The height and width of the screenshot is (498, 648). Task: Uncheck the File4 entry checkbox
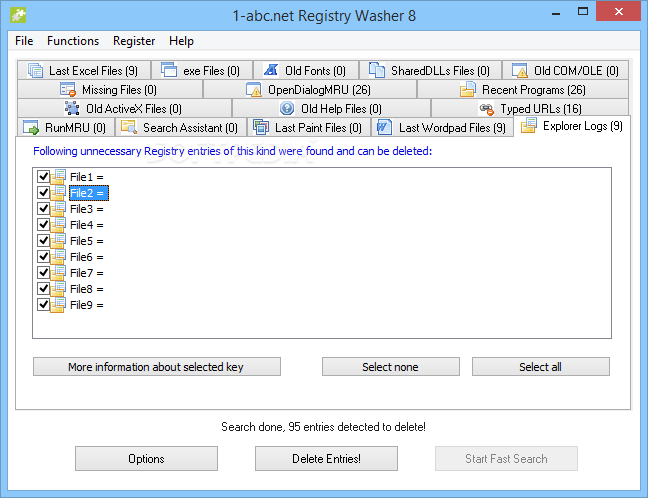coord(43,224)
